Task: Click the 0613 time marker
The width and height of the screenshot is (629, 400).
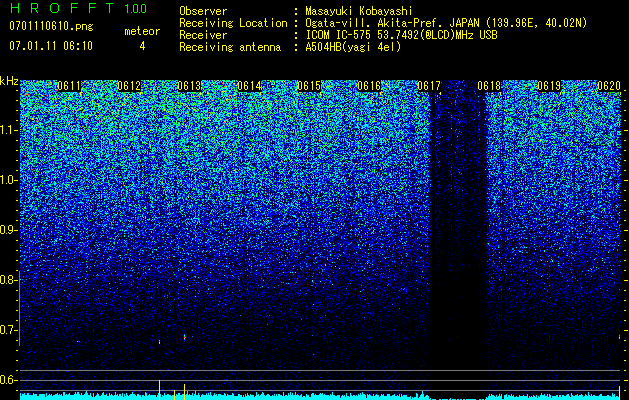Action: 189,86
